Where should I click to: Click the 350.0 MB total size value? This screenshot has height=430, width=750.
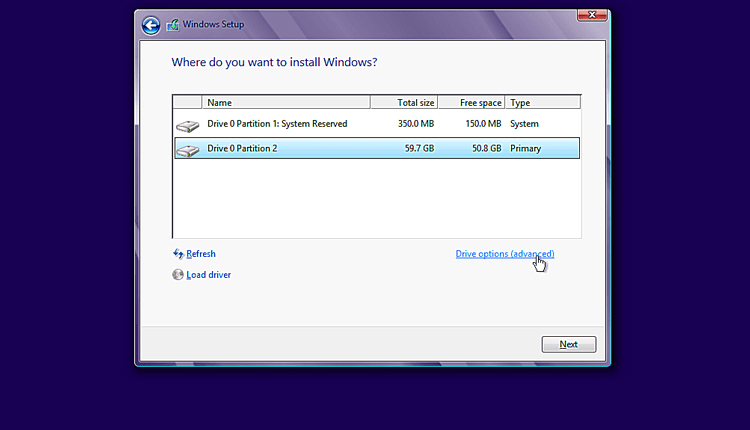coord(416,124)
